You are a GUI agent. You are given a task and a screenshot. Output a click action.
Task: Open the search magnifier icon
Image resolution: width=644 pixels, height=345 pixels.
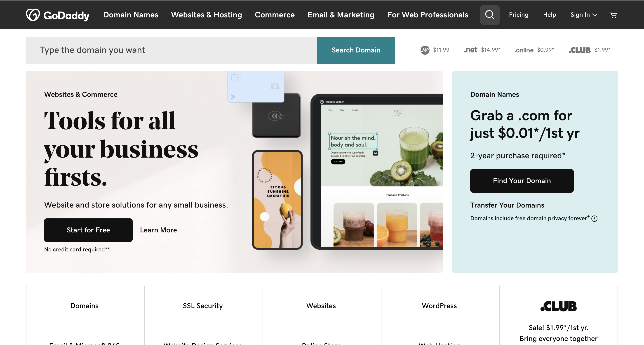489,15
